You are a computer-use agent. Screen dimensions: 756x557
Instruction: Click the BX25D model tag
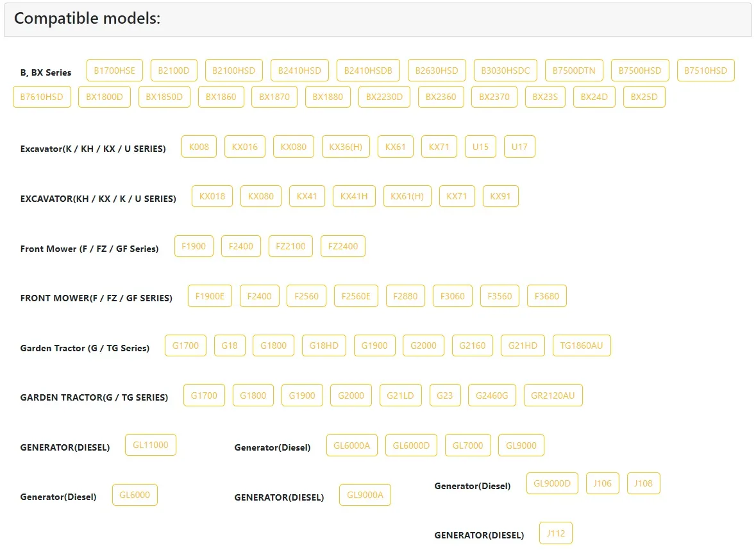click(644, 97)
